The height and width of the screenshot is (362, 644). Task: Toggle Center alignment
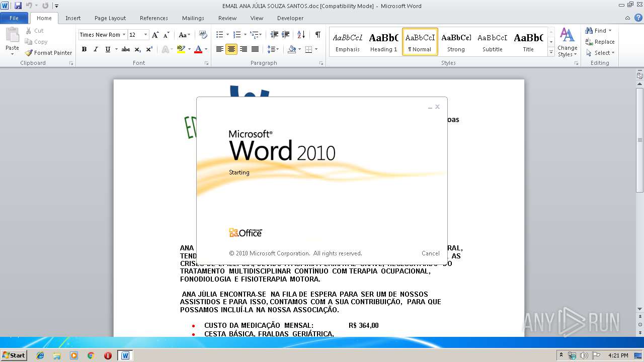pos(231,49)
